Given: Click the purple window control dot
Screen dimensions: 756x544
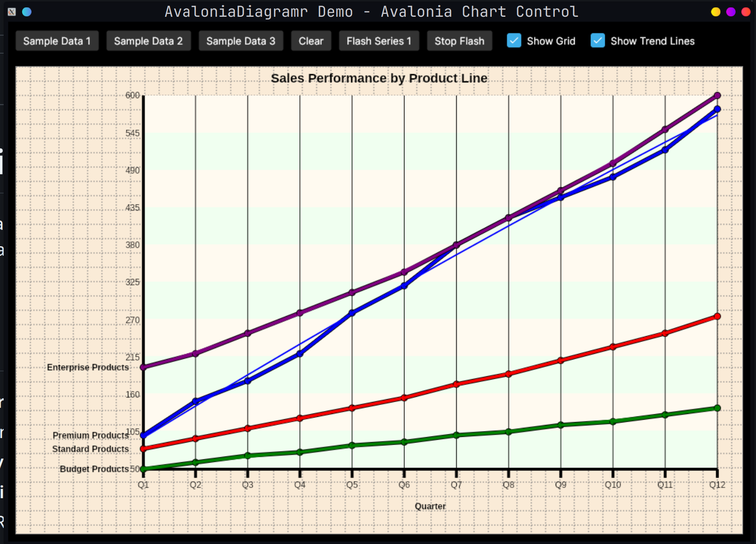Looking at the screenshot, I should pyautogui.click(x=731, y=12).
